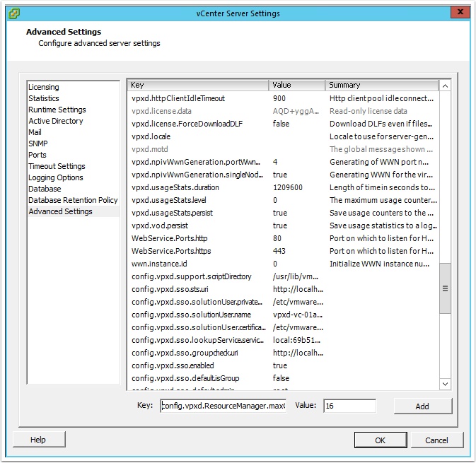Image resolution: width=476 pixels, height=463 pixels.
Task: Select SNMP in the sidebar
Action: coord(38,143)
